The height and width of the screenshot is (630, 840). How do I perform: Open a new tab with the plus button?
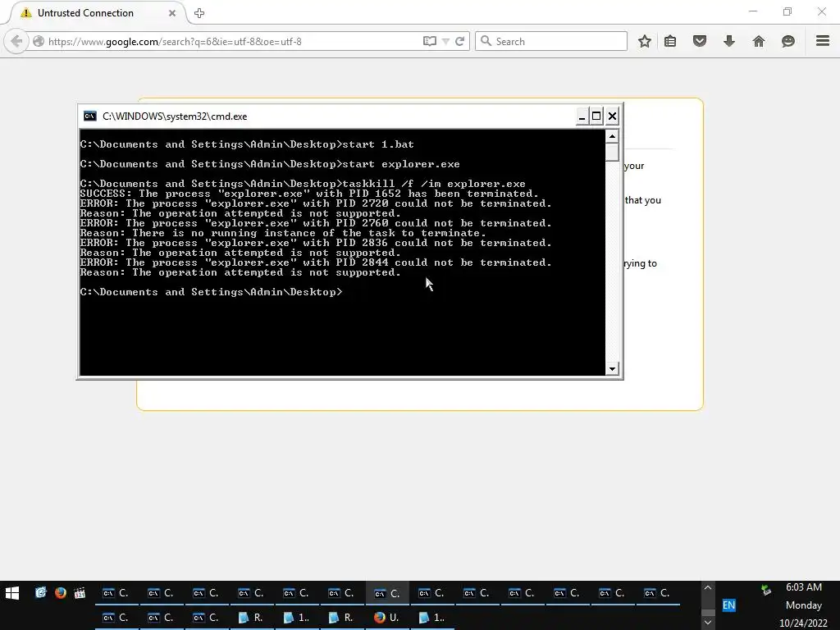click(x=199, y=13)
